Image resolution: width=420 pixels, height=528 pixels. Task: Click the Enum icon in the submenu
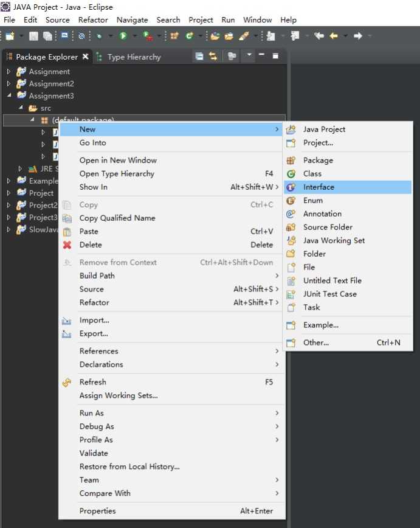[x=291, y=201]
